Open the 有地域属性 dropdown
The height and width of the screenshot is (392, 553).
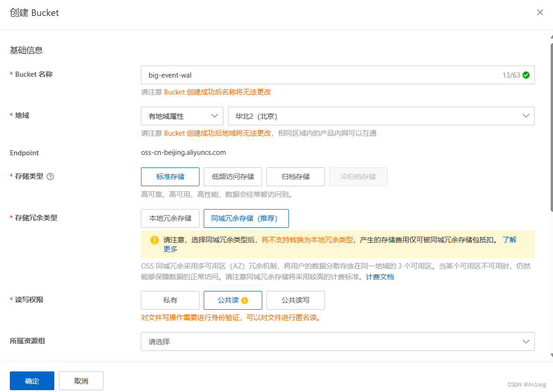182,116
